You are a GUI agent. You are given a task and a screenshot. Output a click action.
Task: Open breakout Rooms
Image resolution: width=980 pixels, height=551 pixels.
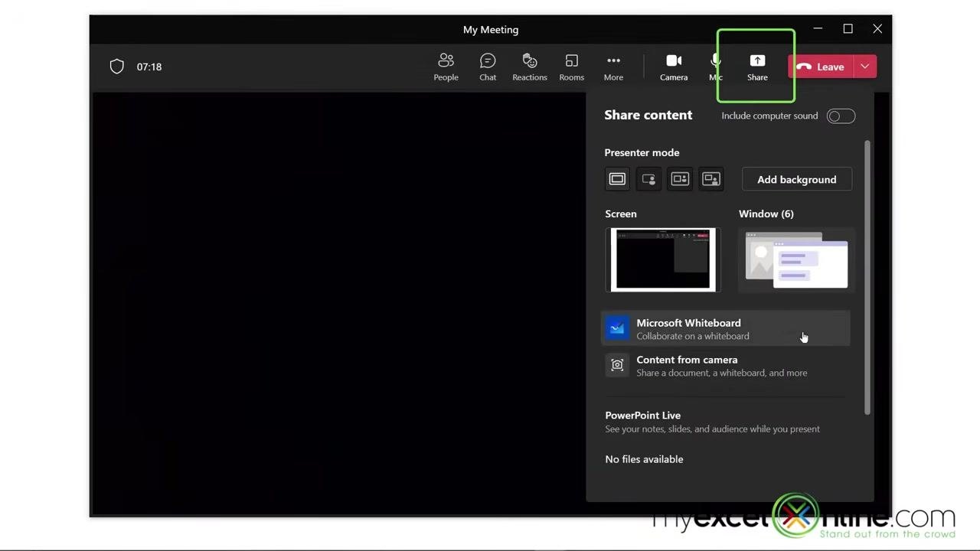pos(571,67)
